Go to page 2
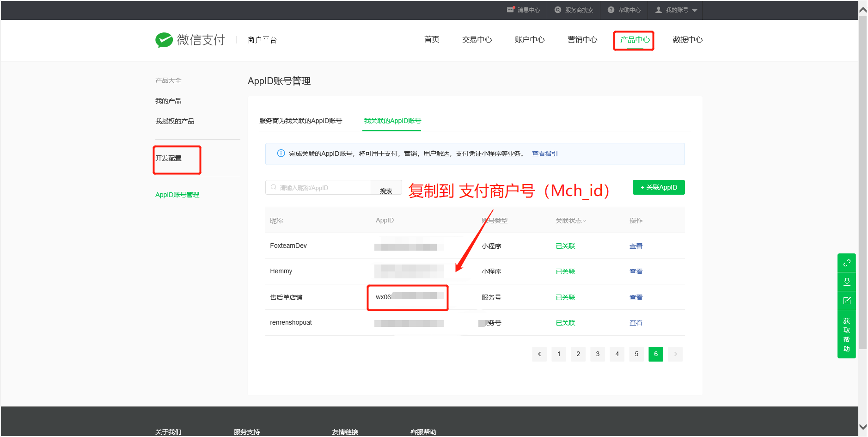The image size is (868, 437). pos(578,354)
